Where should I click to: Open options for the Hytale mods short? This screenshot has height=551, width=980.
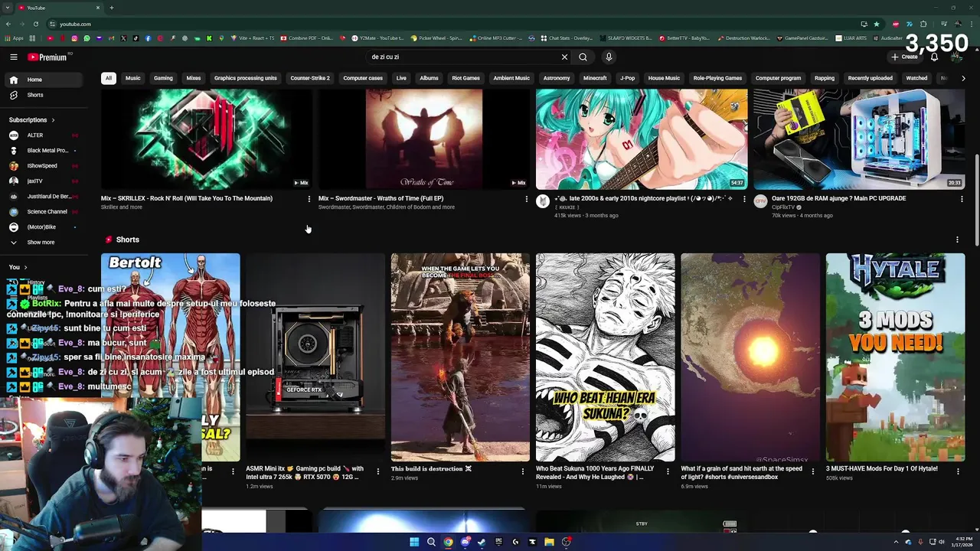[x=958, y=471]
